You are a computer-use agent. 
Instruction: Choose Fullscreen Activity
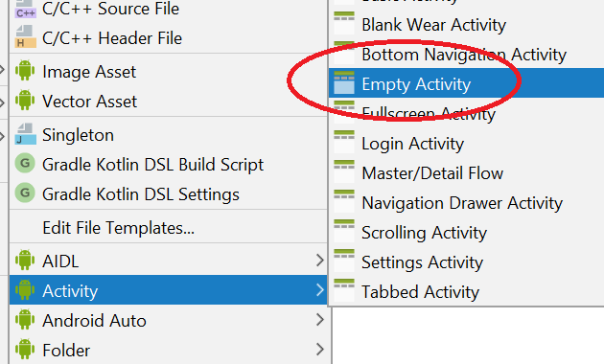point(466,113)
